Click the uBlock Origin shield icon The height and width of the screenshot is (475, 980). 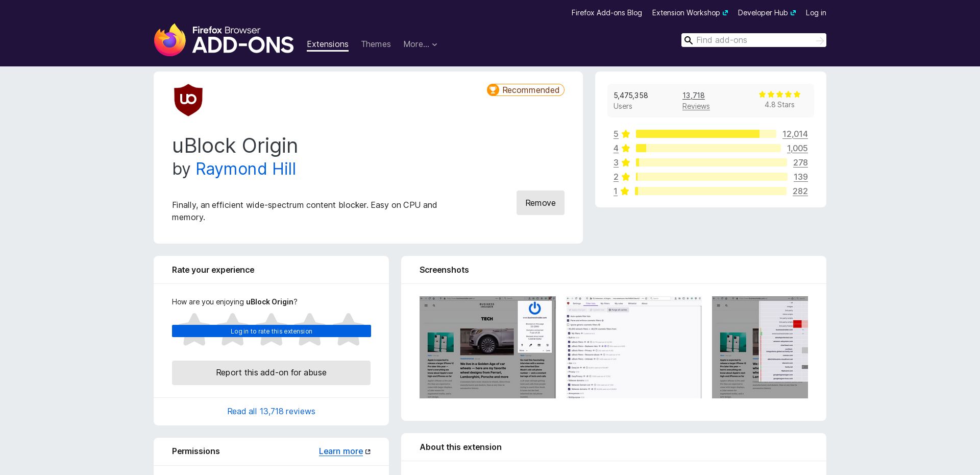[188, 100]
